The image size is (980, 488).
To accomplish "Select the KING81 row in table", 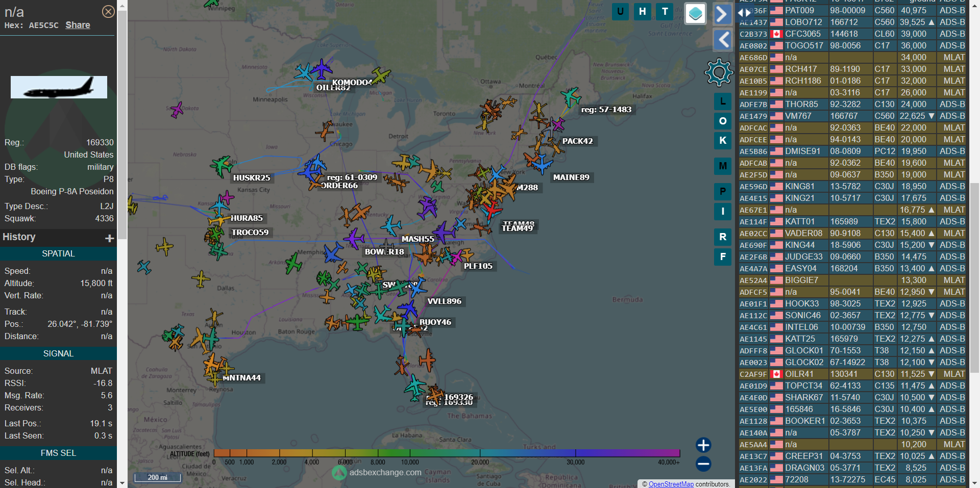I will pyautogui.click(x=852, y=186).
